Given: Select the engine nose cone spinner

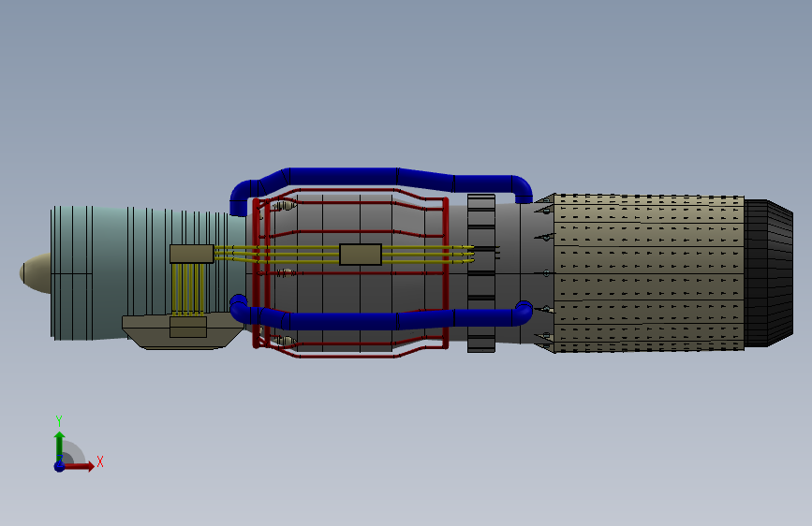Looking at the screenshot, I should (x=36, y=273).
